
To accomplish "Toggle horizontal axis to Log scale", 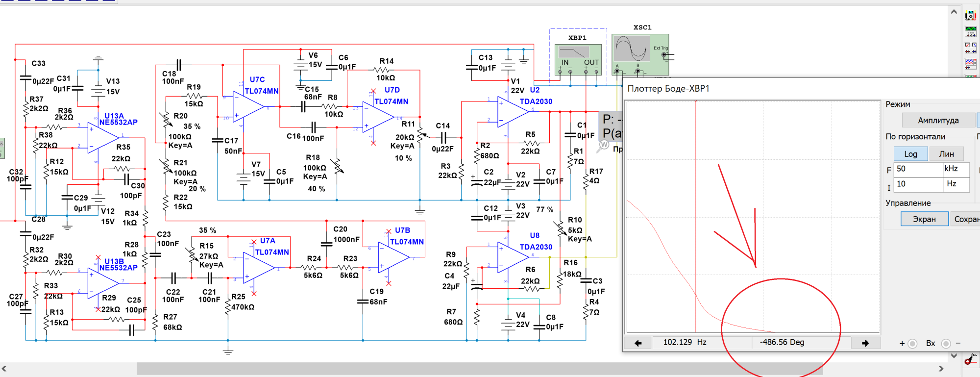I will coord(910,154).
